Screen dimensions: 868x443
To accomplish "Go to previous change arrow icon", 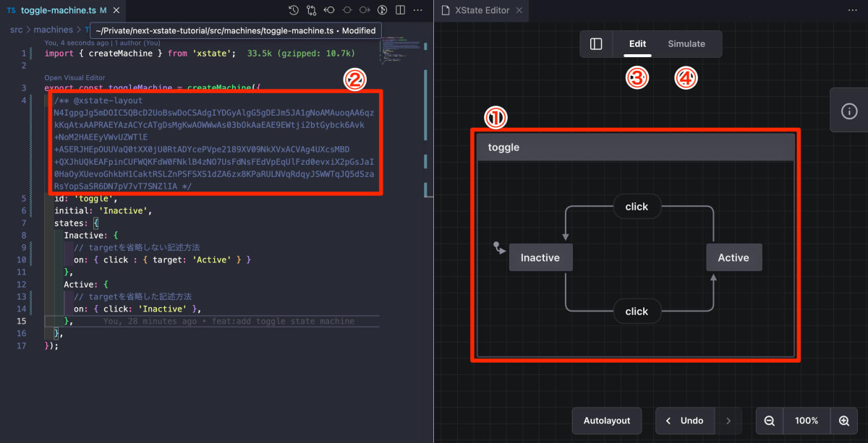I will coord(329,10).
